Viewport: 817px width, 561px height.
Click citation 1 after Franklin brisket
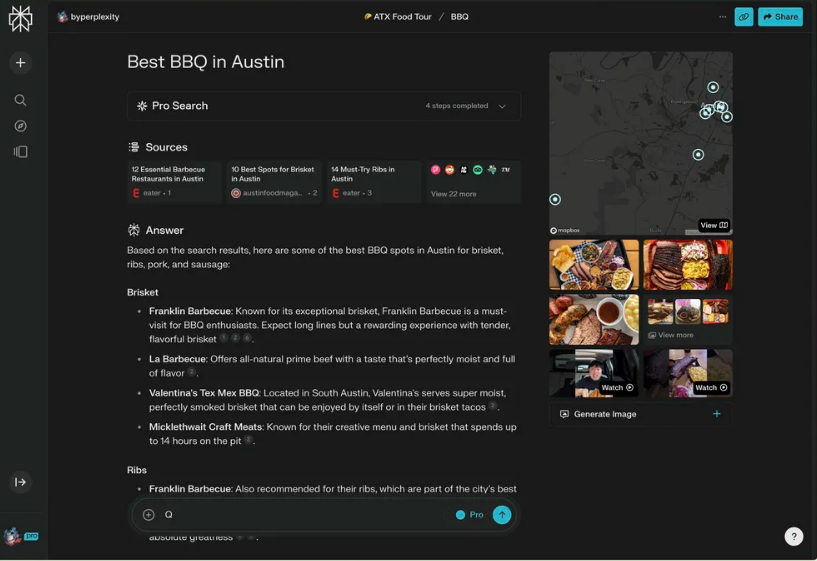pos(224,338)
